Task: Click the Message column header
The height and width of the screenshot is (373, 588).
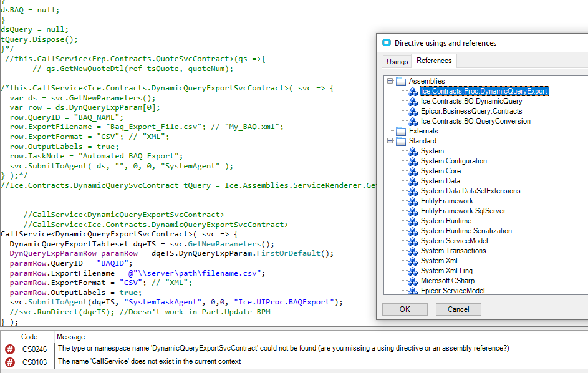Action: (x=71, y=337)
